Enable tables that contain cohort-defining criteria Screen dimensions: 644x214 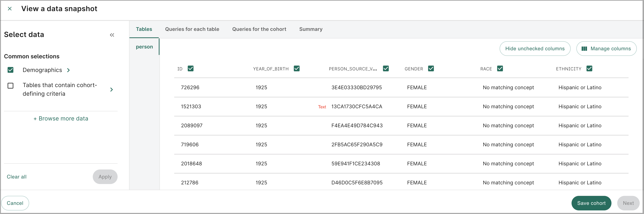10,86
